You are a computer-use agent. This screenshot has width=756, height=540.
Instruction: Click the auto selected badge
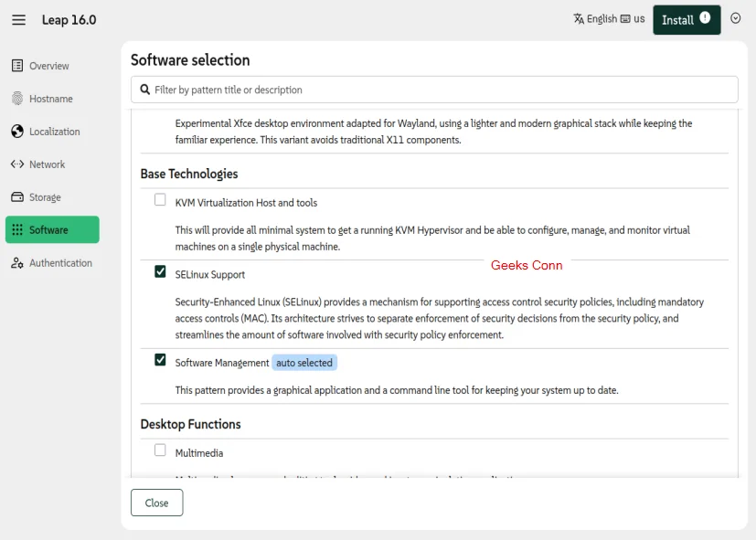pos(304,363)
